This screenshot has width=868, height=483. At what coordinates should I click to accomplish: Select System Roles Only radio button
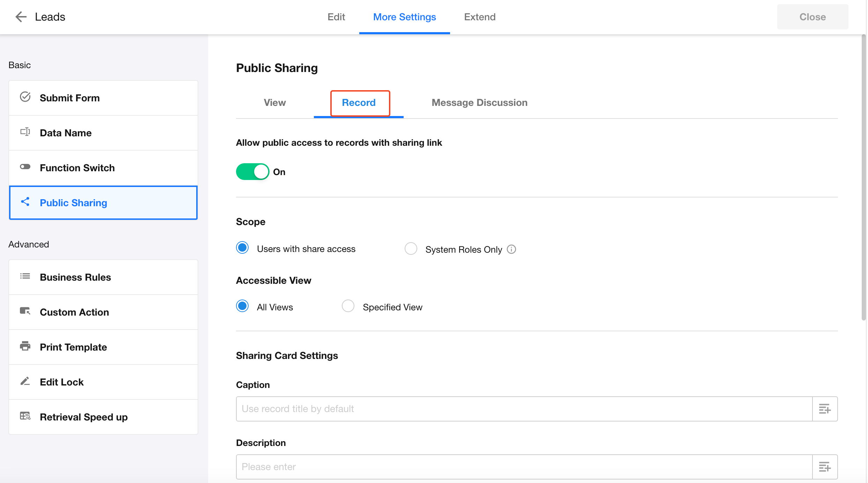[x=411, y=248]
